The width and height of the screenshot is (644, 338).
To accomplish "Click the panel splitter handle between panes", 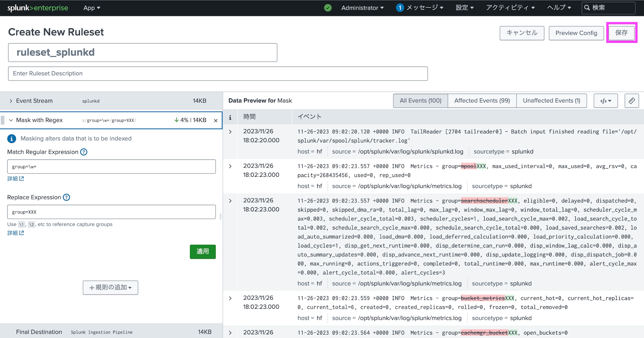I will pos(220,216).
